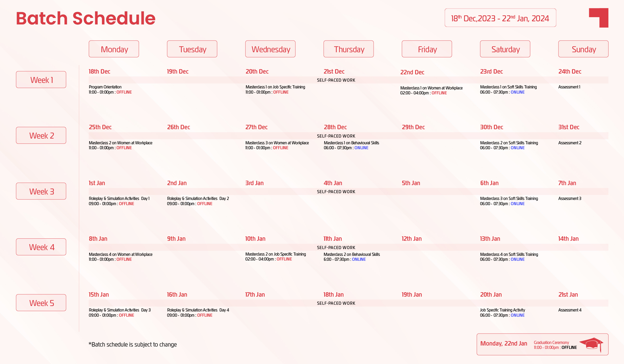Viewport: 624px width, 364px height.
Task: Click the Batch Schedule title
Action: (x=86, y=18)
